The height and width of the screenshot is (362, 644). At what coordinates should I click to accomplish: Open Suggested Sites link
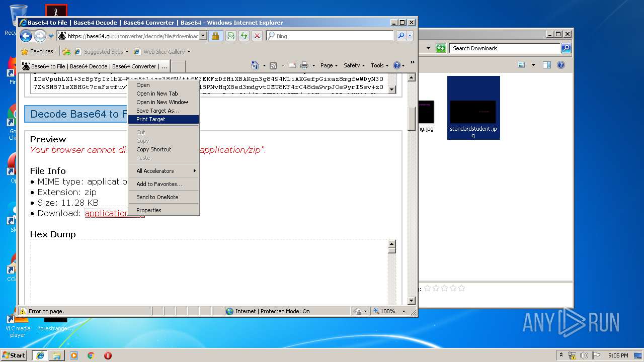point(101,51)
